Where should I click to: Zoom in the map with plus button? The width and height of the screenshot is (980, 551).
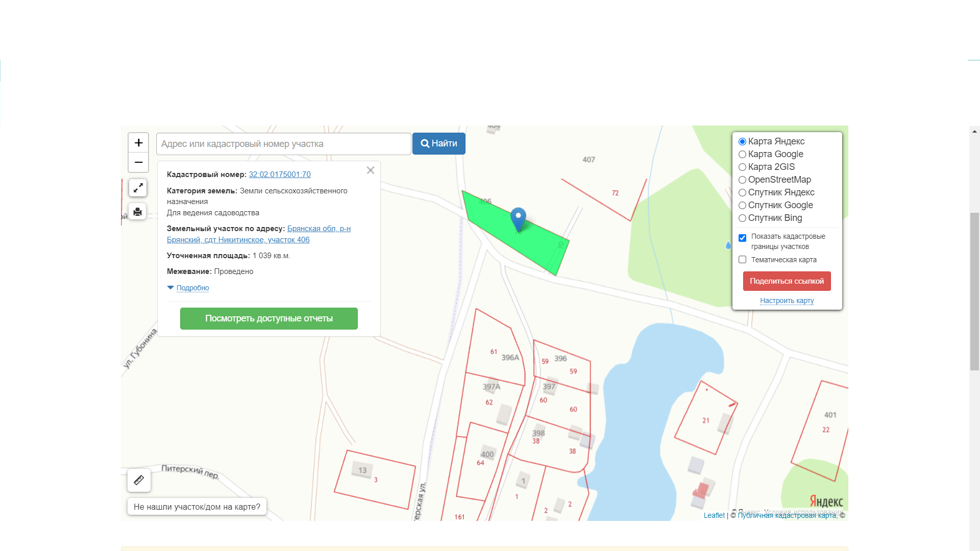138,143
